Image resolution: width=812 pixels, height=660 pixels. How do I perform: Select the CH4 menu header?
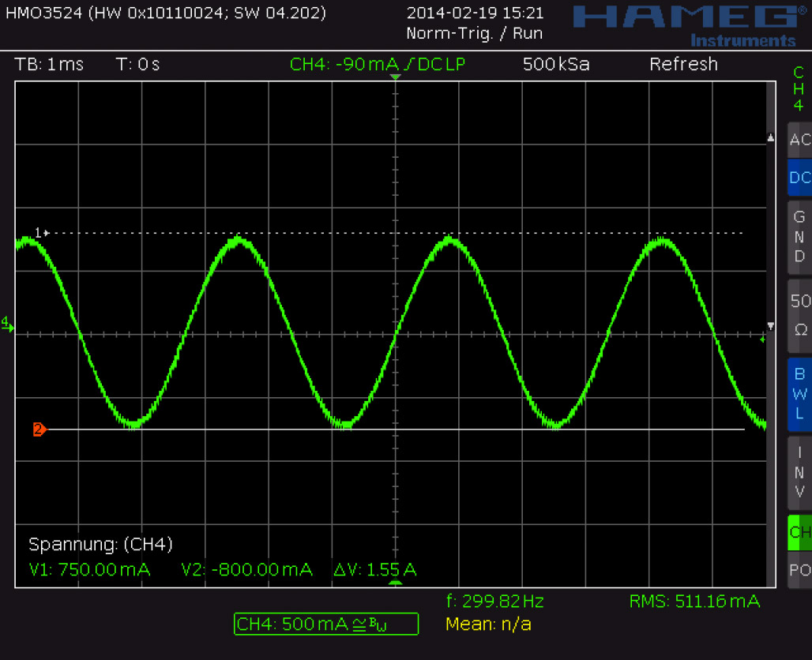coord(799,89)
